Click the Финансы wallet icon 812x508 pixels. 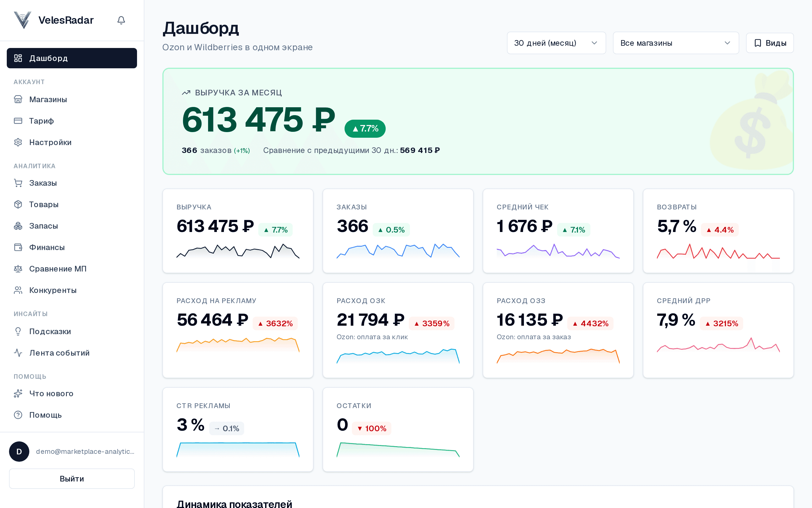18,247
